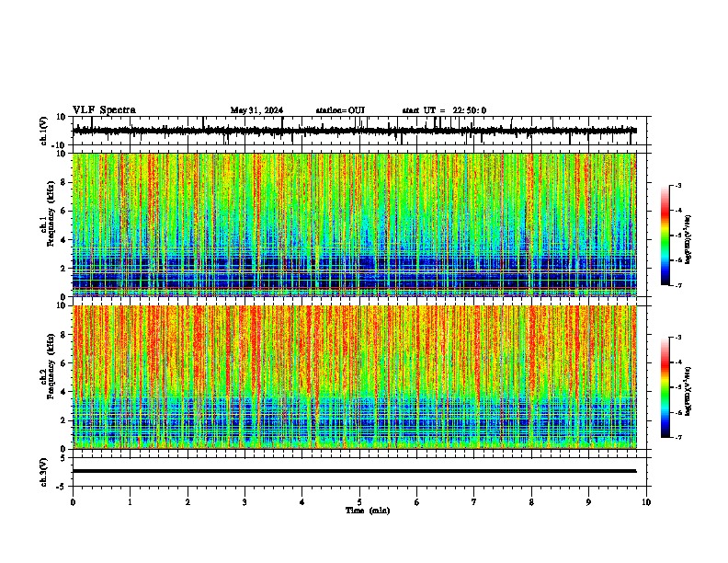Click the '5' tick on the Time axis
This screenshot has width=728, height=563.
tap(359, 502)
